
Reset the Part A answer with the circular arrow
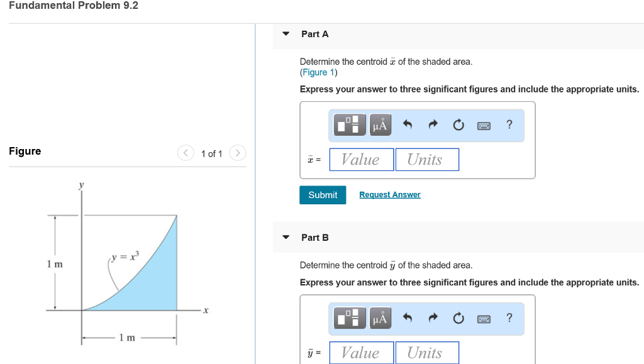click(458, 124)
